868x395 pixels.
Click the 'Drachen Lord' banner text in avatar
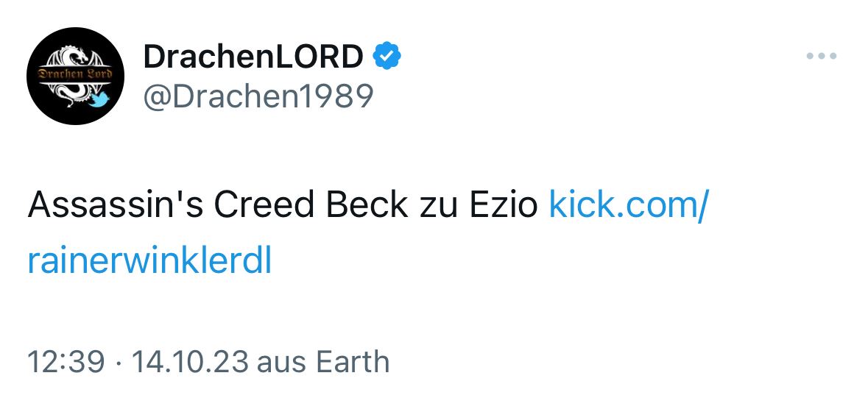pos(75,74)
